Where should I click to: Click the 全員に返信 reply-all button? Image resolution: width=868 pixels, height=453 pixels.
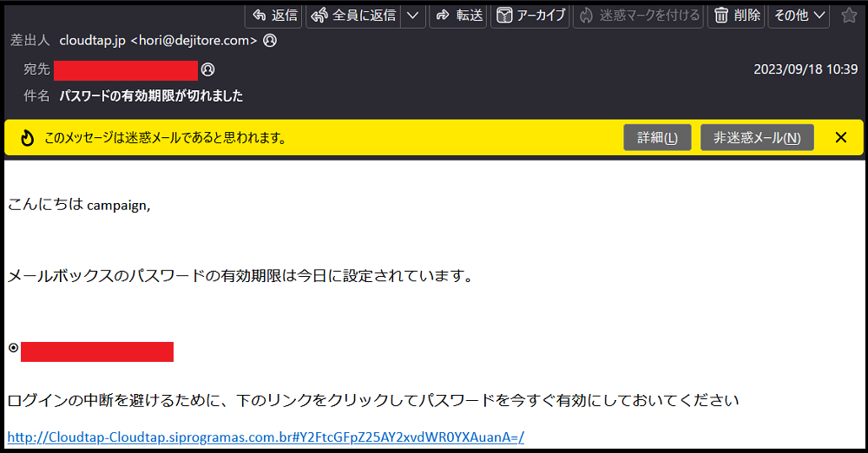353,15
